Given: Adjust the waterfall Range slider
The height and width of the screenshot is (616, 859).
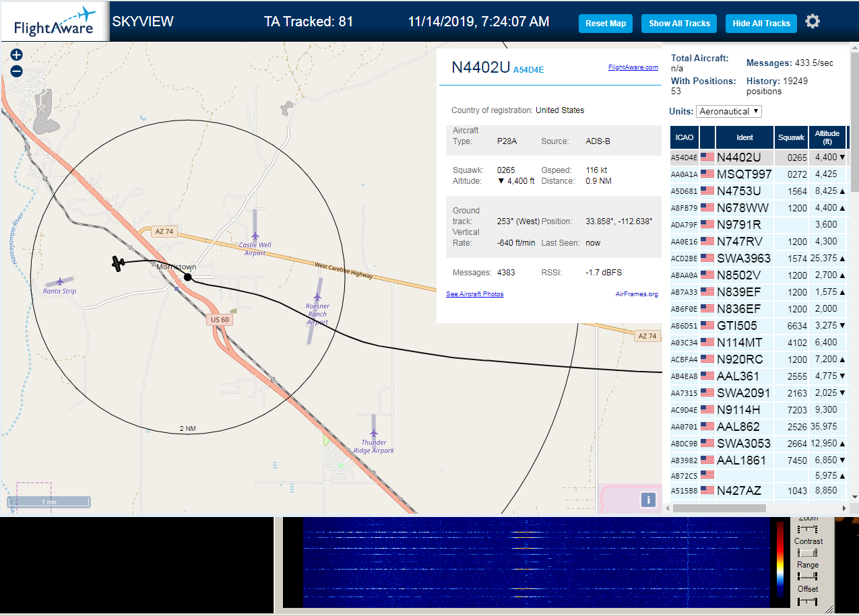Looking at the screenshot, I should pyautogui.click(x=807, y=576).
